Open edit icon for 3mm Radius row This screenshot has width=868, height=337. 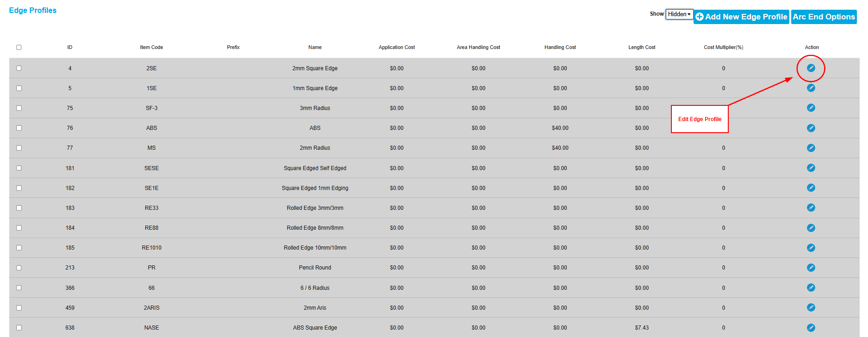(x=811, y=108)
